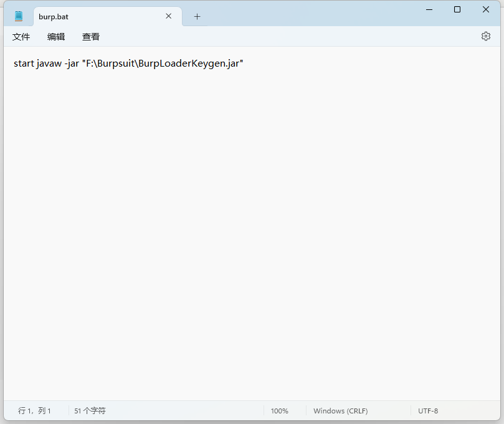Click the Windows (CRLF) line ending indicator
Viewport: 504px width, 424px height.
coord(340,411)
